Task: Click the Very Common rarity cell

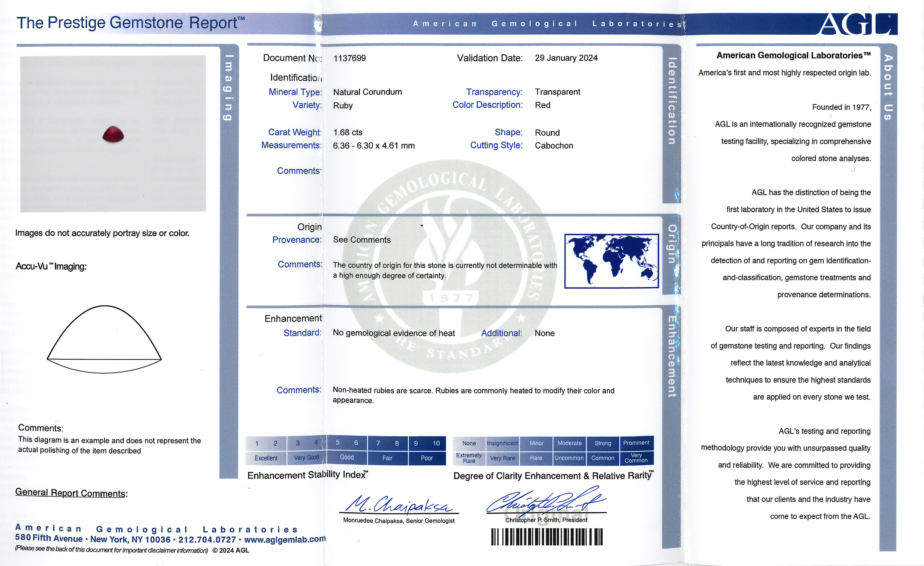Action: [636, 458]
